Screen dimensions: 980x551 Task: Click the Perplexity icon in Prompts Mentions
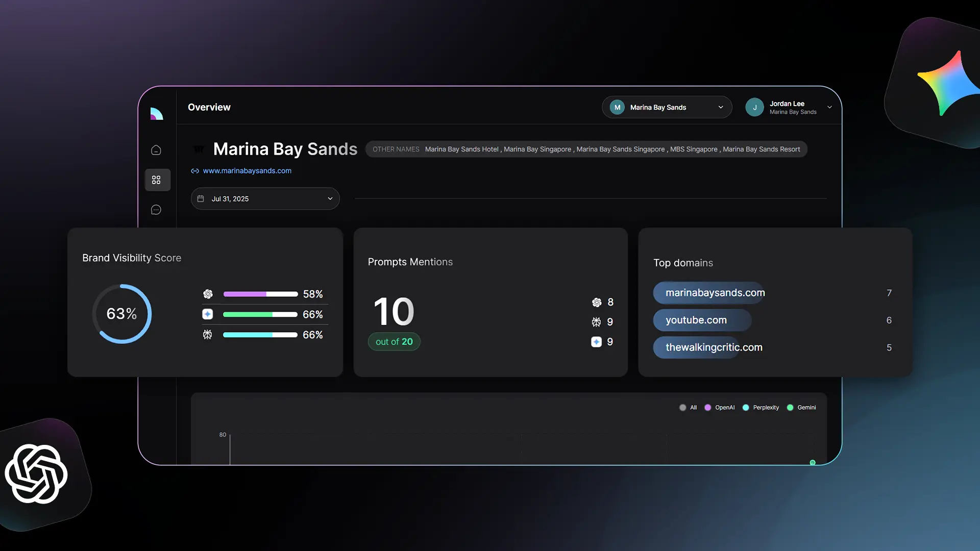coord(596,322)
